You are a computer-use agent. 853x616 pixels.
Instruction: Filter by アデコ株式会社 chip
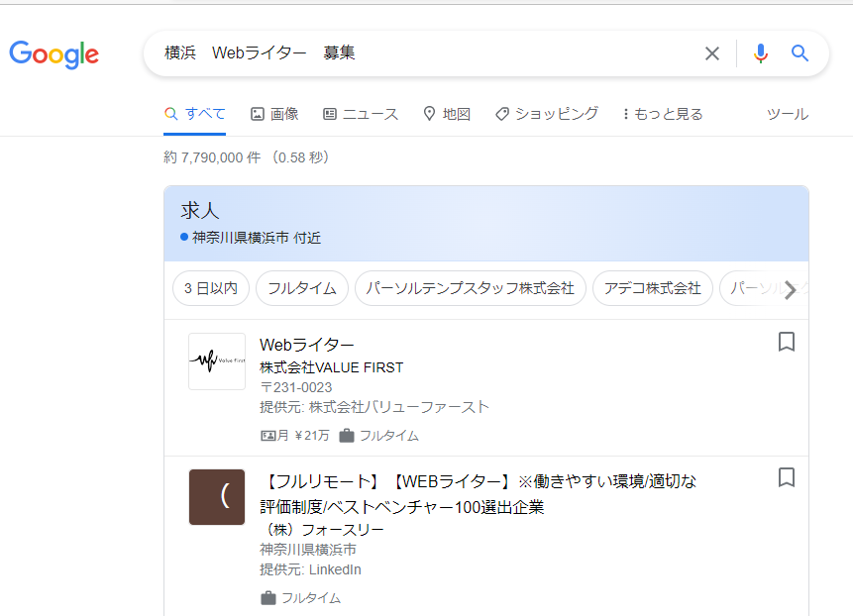[x=652, y=288]
